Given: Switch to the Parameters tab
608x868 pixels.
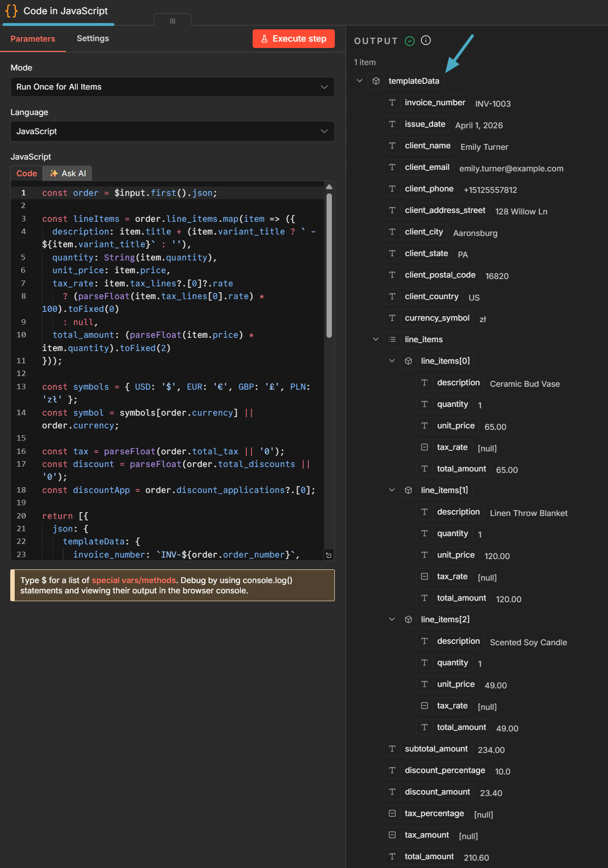Looking at the screenshot, I should [33, 39].
